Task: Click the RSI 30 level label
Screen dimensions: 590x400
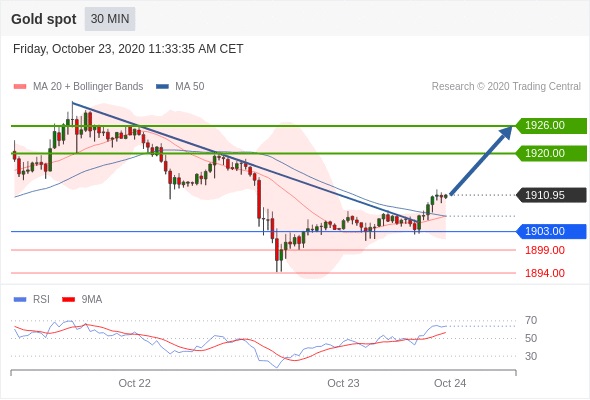Action: point(531,356)
